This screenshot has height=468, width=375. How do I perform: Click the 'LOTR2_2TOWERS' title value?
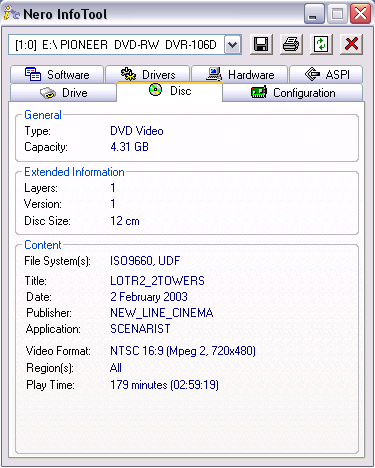click(157, 281)
